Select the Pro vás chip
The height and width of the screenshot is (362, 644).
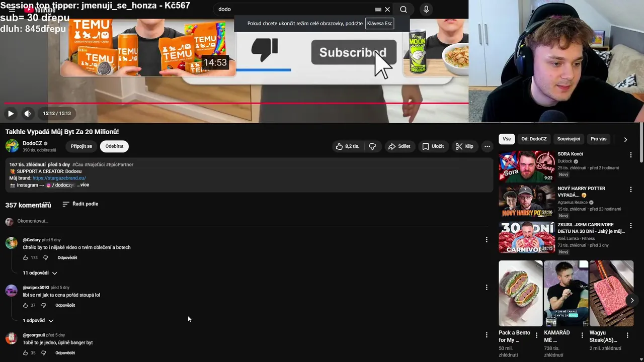click(599, 139)
